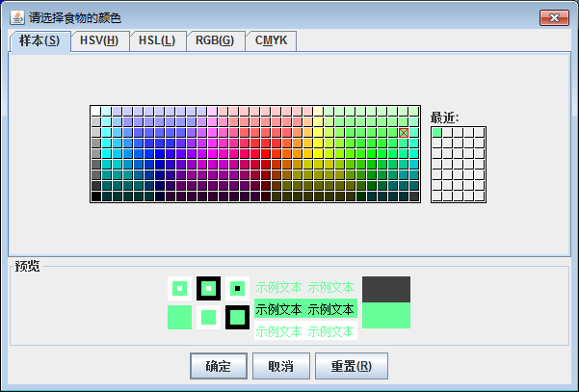
Task: Switch to the RGB(G) tab
Action: click(x=215, y=40)
